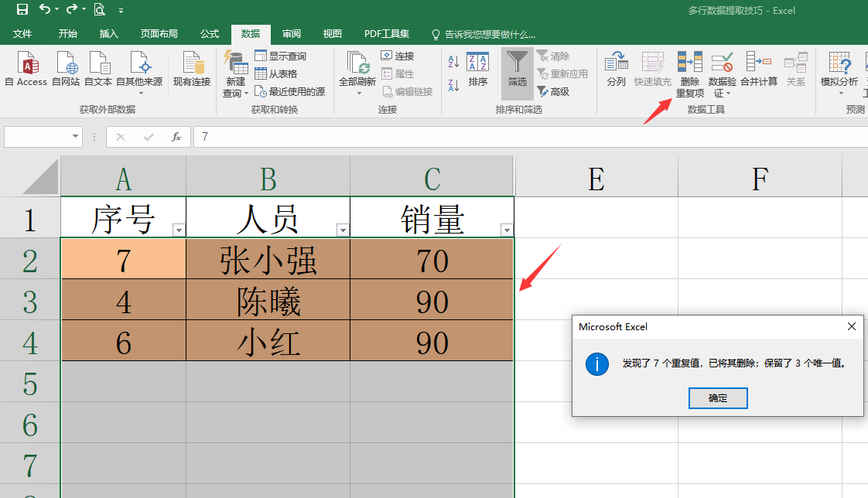Switch to the 开始 tab
Screen dimensions: 868x498
click(67, 34)
